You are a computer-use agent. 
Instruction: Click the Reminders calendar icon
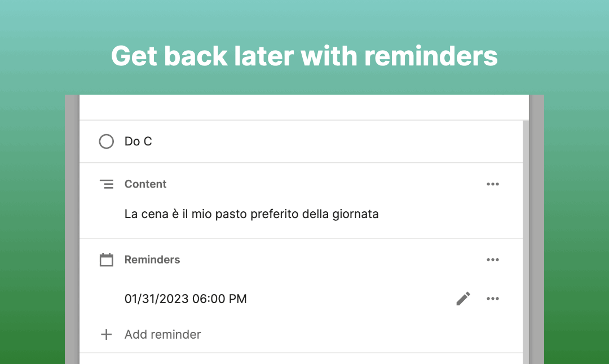pyautogui.click(x=107, y=260)
